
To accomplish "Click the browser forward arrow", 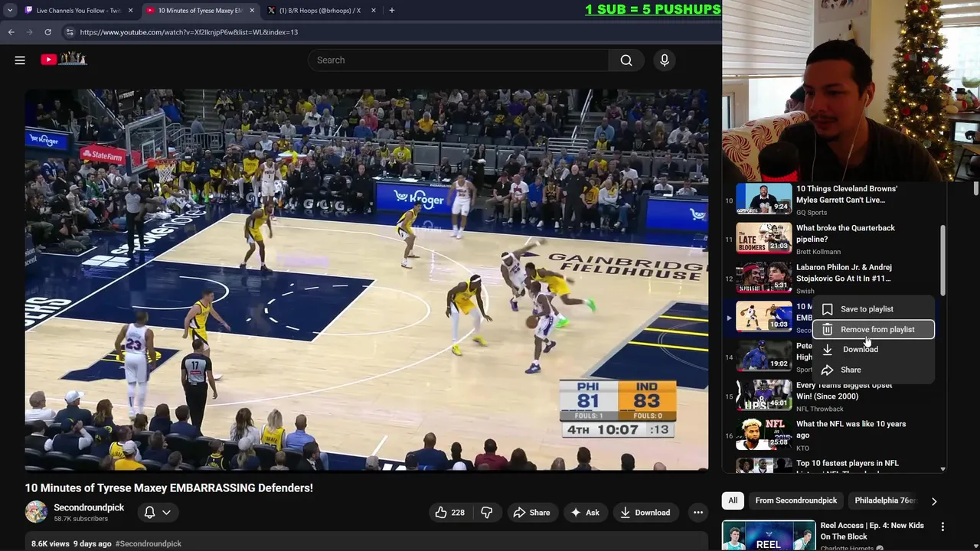I will click(29, 32).
